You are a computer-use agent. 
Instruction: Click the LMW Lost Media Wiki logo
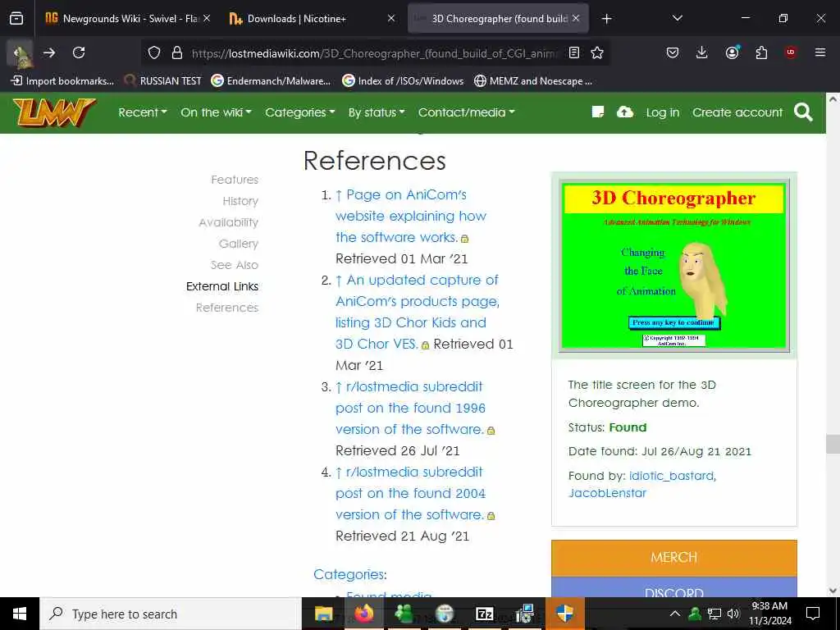[x=54, y=112]
